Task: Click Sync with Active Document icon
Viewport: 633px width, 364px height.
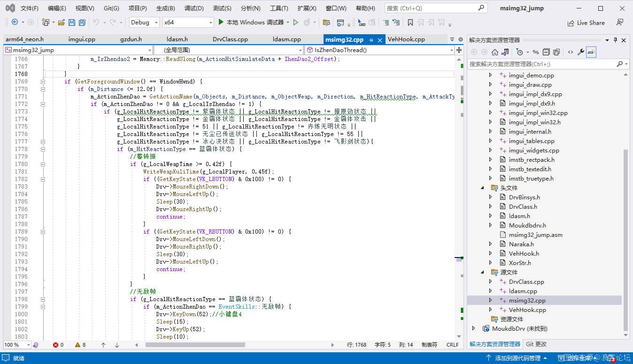Action: 535,52
